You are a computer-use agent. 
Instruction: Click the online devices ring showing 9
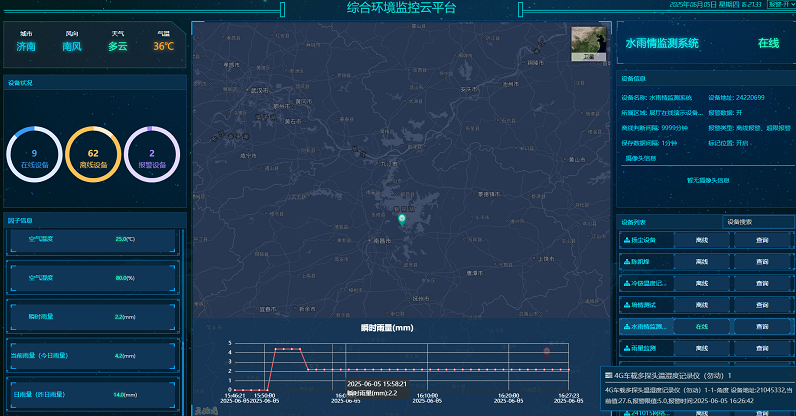coord(35,158)
